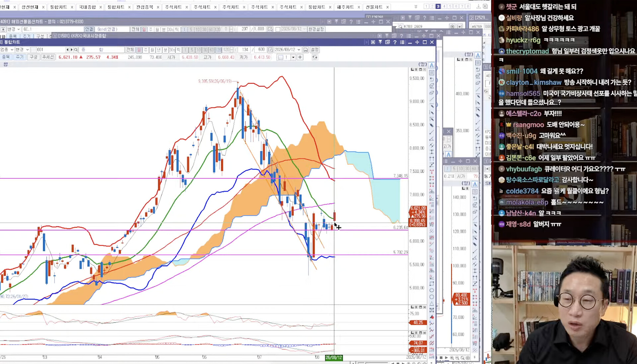Click the chart lookup icon after the 600 count field

point(271,50)
